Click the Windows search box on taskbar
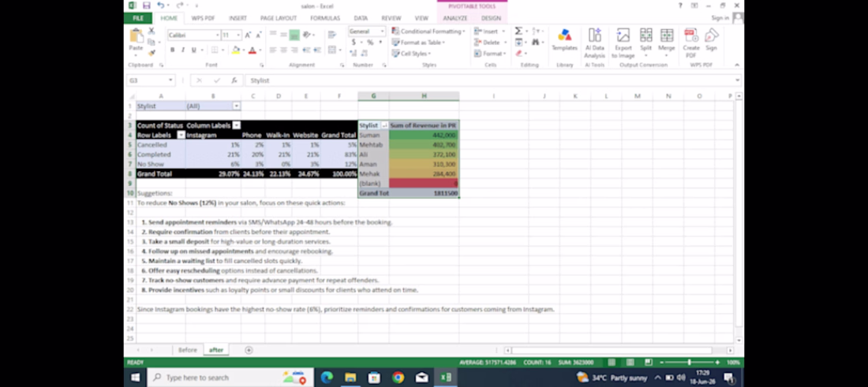The height and width of the screenshot is (387, 868). tap(230, 378)
